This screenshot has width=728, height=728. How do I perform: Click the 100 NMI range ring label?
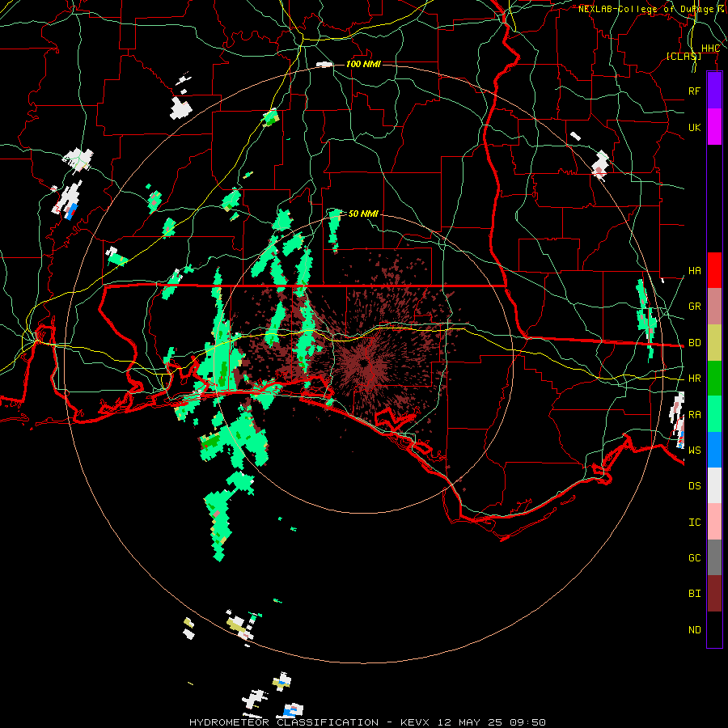pos(363,64)
